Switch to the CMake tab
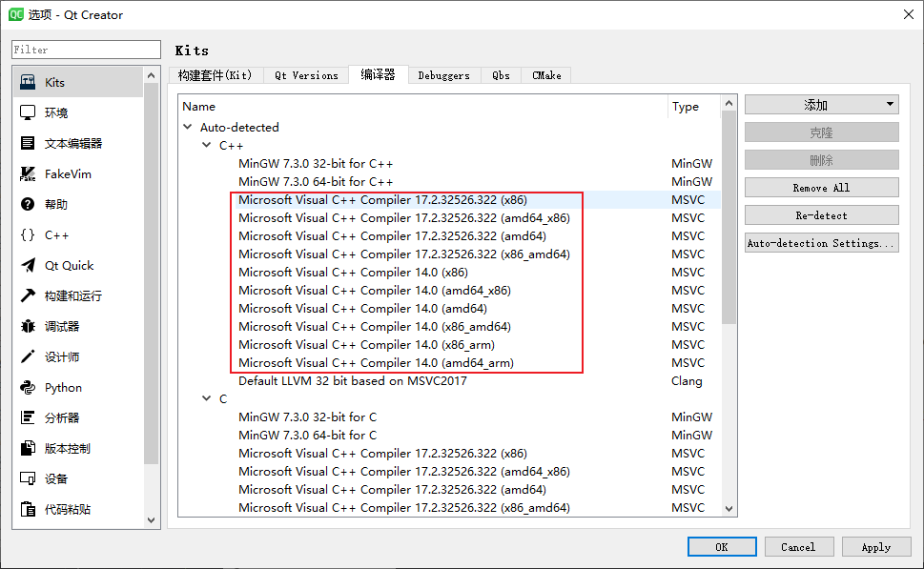The height and width of the screenshot is (569, 924). 546,75
